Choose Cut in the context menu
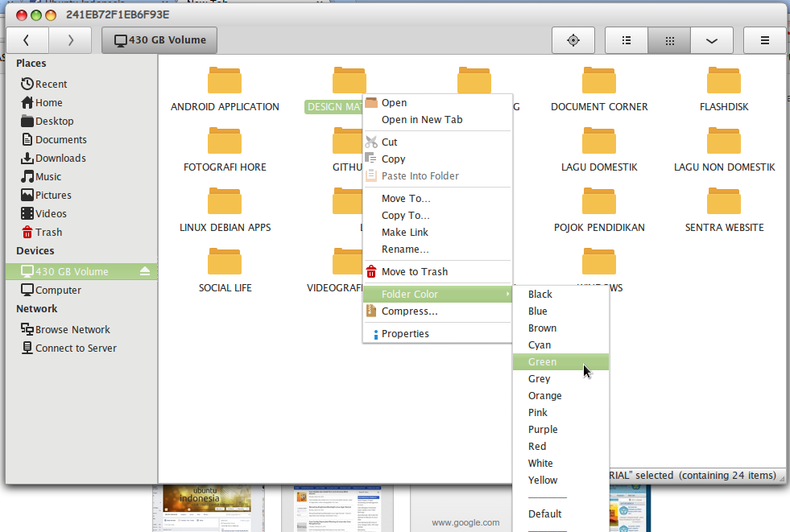This screenshot has height=532, width=790. coord(437,142)
